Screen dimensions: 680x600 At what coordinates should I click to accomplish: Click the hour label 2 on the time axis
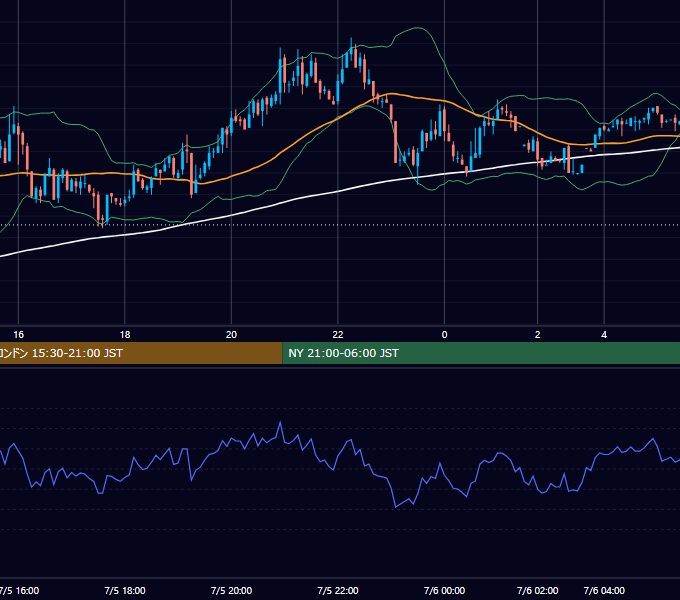click(537, 335)
